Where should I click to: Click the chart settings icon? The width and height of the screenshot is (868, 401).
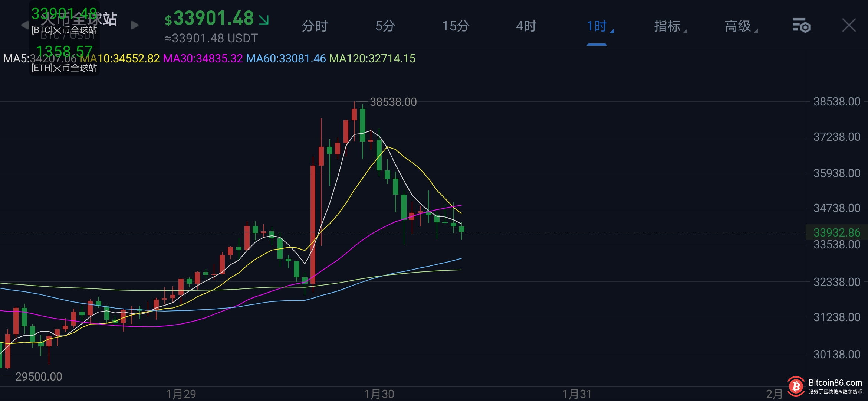point(801,26)
